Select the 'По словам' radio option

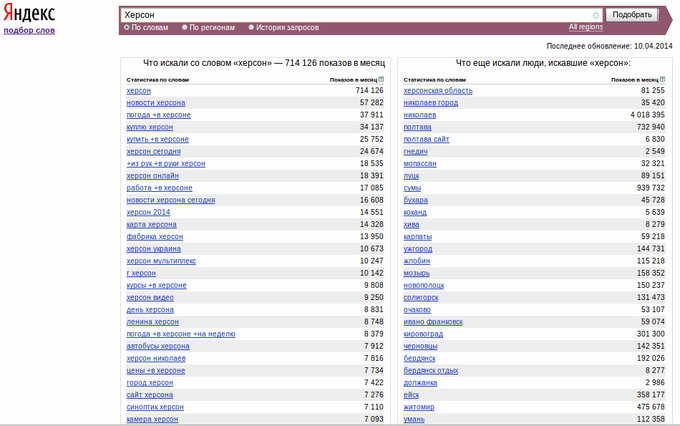click(x=127, y=27)
